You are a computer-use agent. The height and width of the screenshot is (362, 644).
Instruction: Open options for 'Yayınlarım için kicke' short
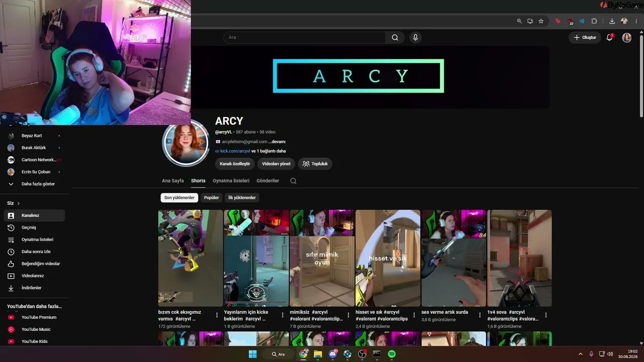283,315
